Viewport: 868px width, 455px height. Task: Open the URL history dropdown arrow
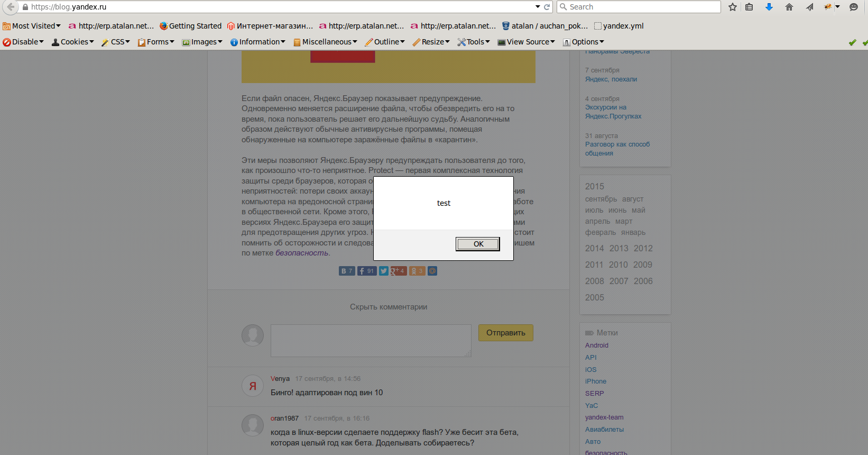point(538,7)
